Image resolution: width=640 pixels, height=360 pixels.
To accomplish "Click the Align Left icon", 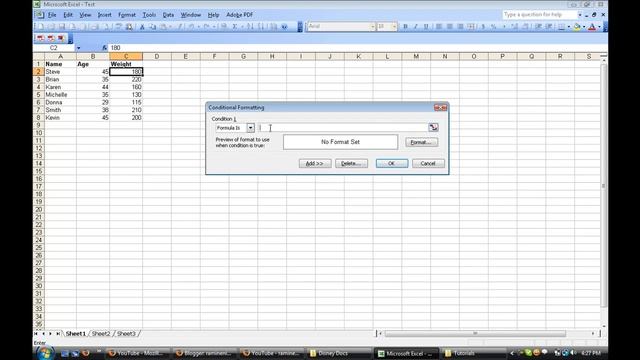I will 439,27.
